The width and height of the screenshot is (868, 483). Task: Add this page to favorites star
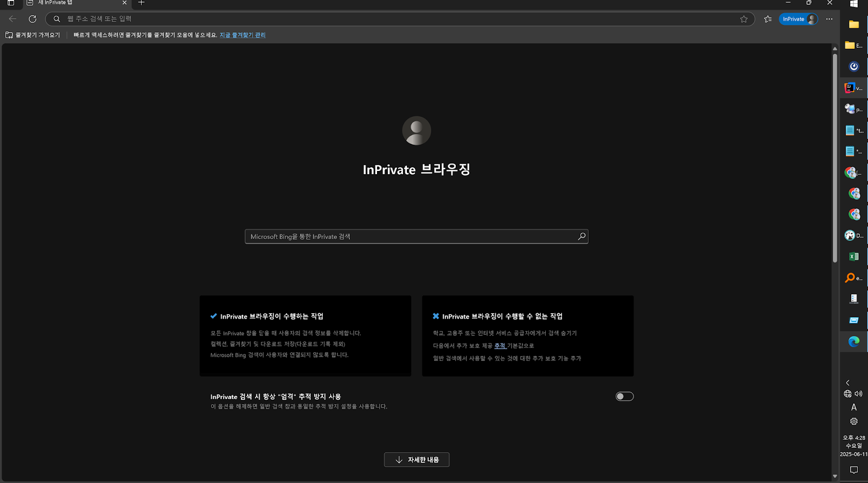click(x=744, y=19)
